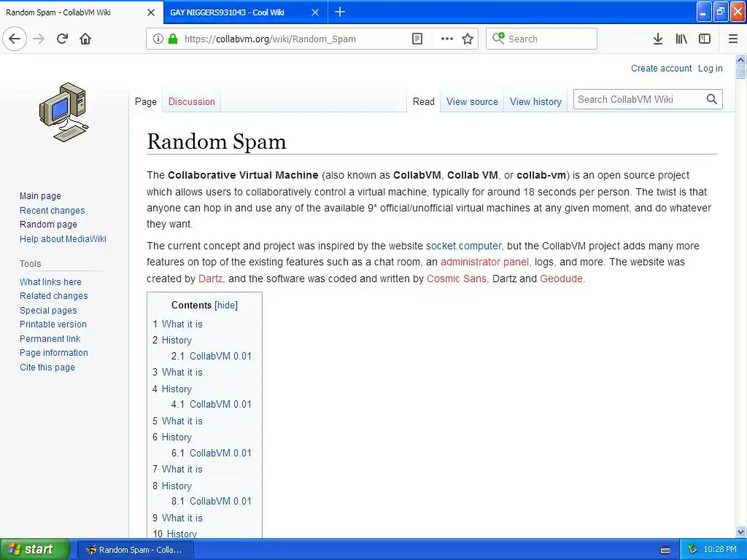
Task: Open the downloads arrow icon
Action: (658, 39)
